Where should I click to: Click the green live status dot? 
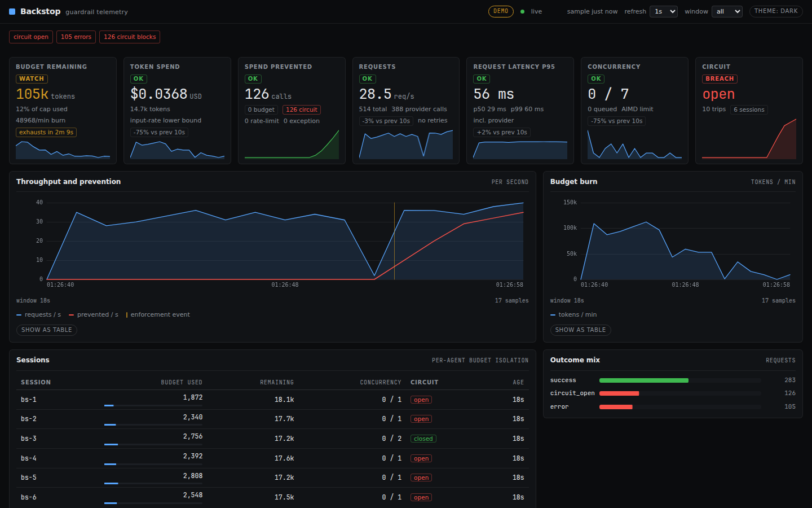point(523,11)
